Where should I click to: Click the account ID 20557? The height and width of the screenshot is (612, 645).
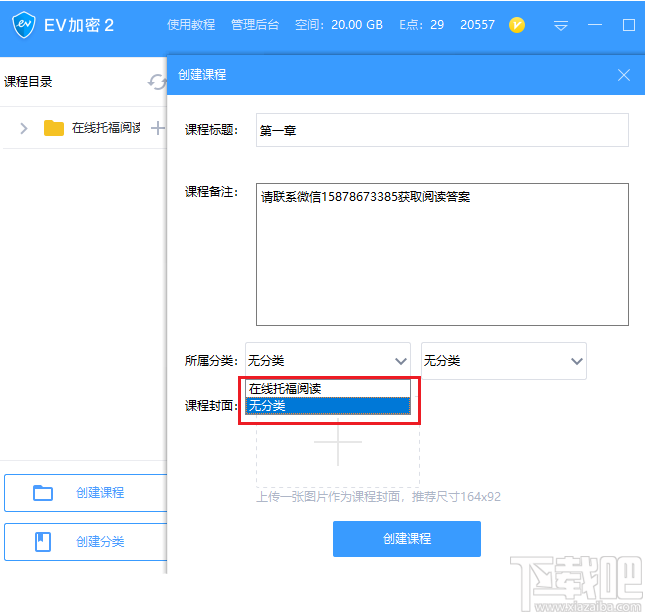pos(477,25)
